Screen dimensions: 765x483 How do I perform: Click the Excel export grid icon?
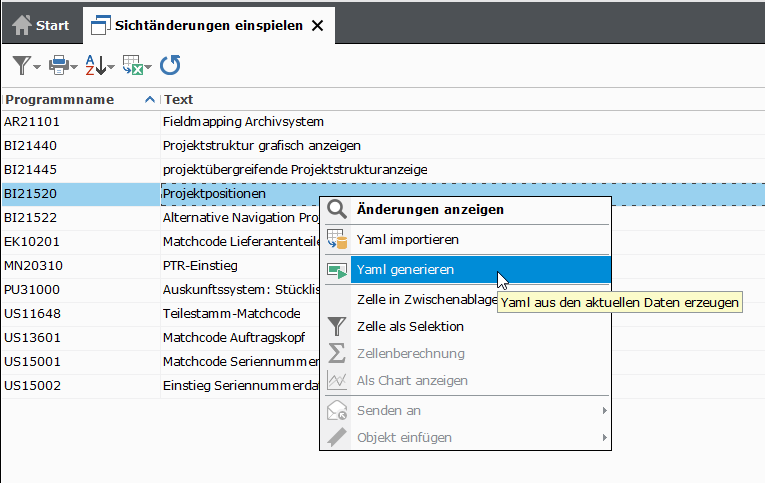[x=132, y=66]
